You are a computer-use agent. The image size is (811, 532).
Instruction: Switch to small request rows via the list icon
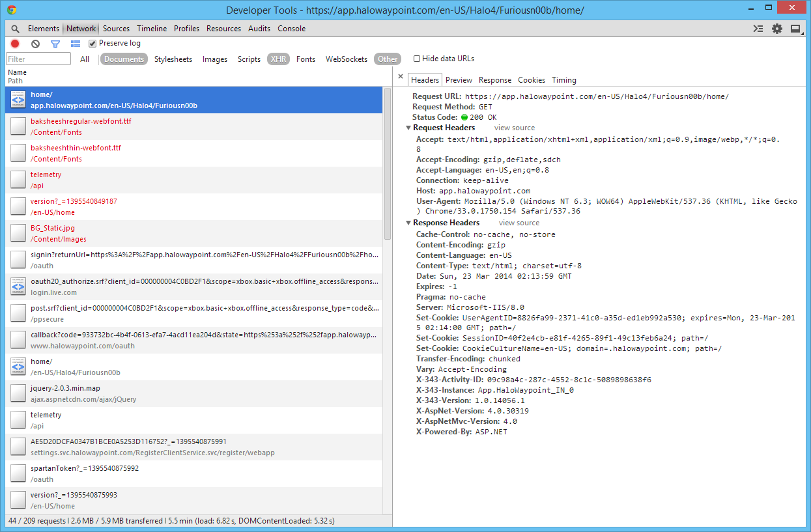pos(76,44)
